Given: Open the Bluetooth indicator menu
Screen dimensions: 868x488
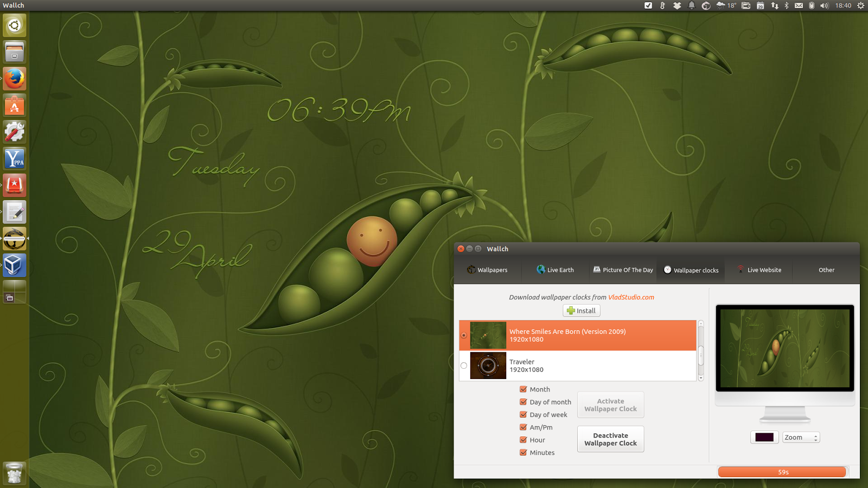Looking at the screenshot, I should point(787,5).
